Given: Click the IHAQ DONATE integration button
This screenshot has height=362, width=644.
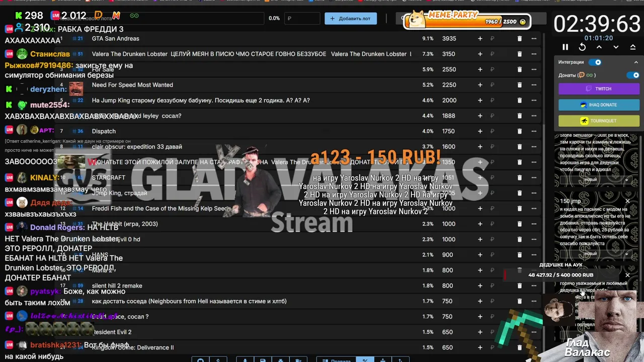Looking at the screenshot, I should 599,105.
